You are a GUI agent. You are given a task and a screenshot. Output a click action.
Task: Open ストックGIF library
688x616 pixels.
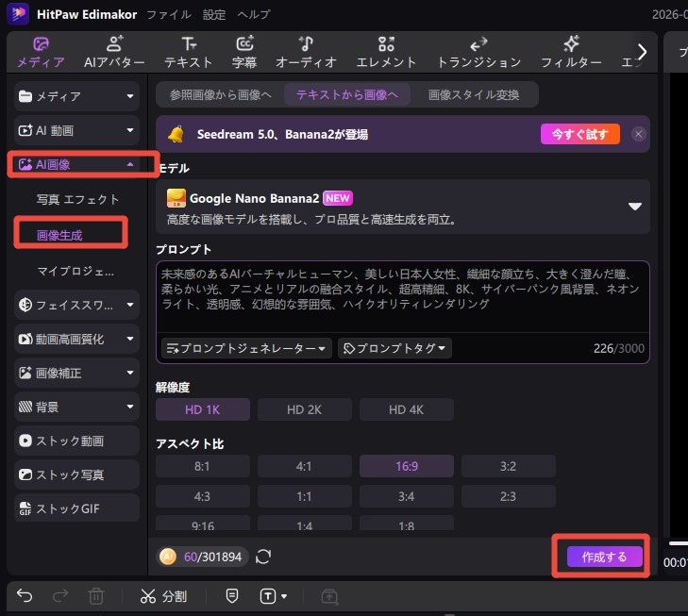pos(76,508)
